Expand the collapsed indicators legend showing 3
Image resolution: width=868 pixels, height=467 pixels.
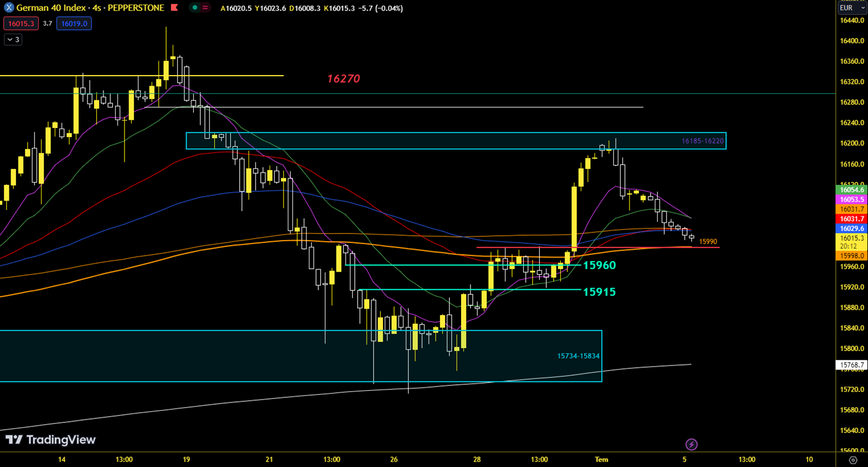[x=13, y=39]
